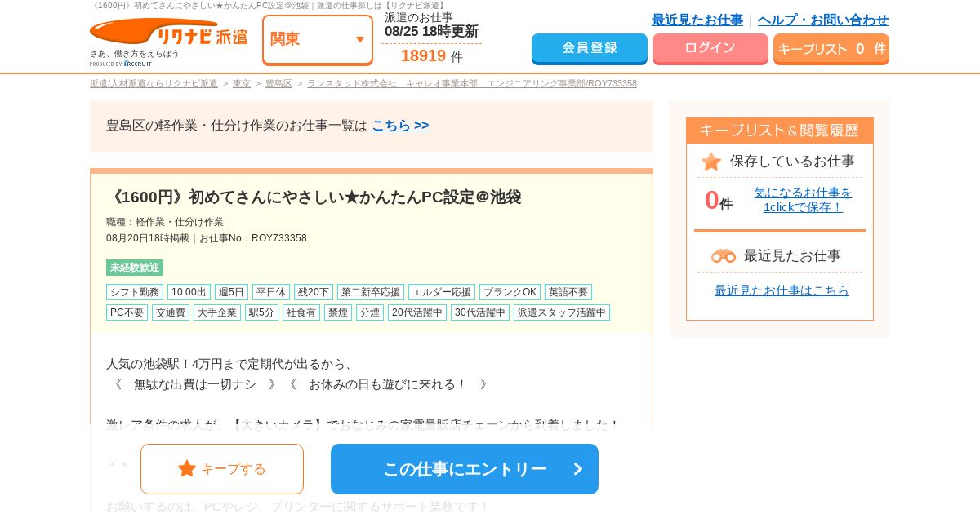Click the arrow on この仕事にエントリー
This screenshot has width=980, height=514.
pyautogui.click(x=578, y=469)
